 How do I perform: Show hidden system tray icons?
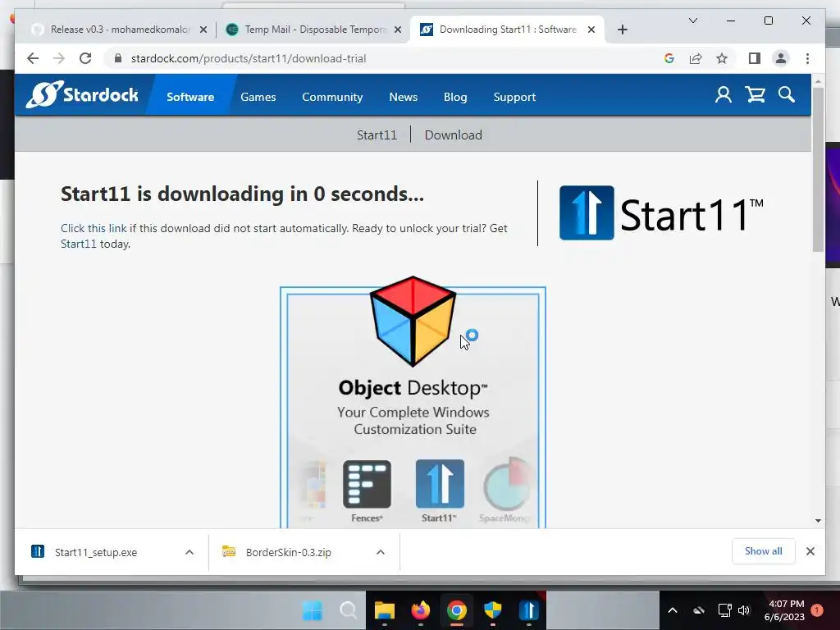click(673, 610)
